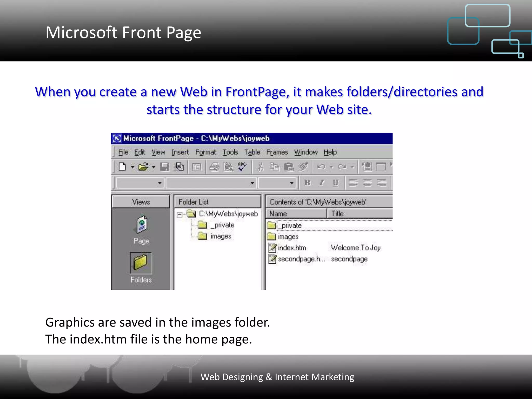This screenshot has width=532, height=399.
Task: Click the secondpage title cell
Action: 349,259
